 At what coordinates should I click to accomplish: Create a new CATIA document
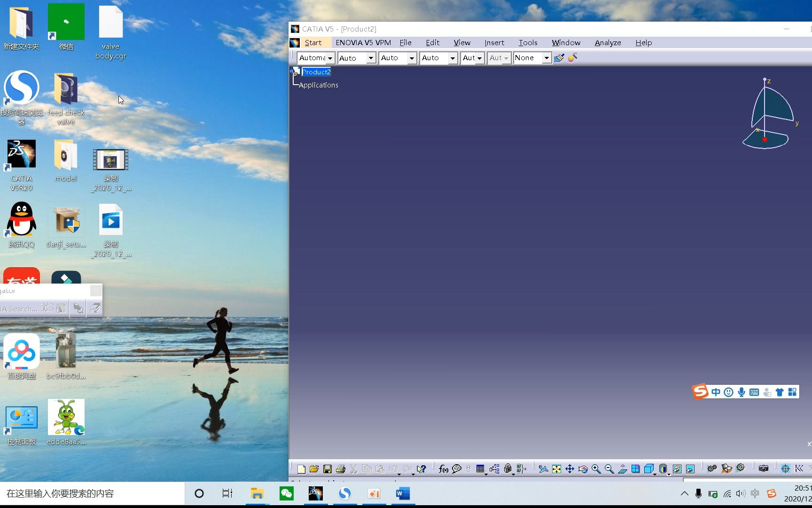[301, 469]
